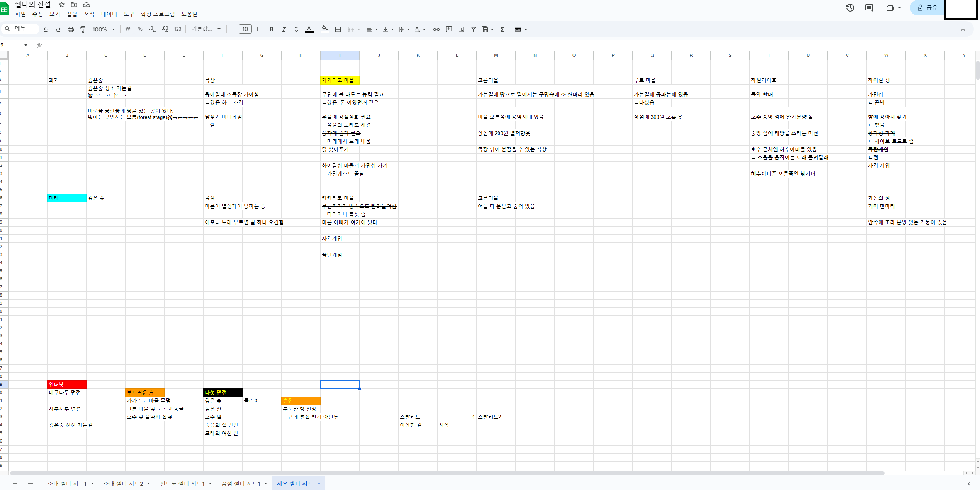Show the all sheets list

(31, 483)
